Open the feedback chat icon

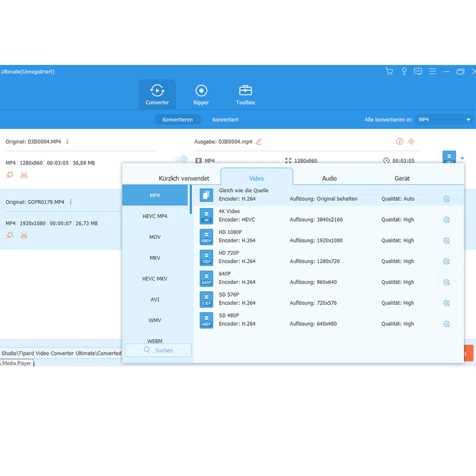click(418, 71)
